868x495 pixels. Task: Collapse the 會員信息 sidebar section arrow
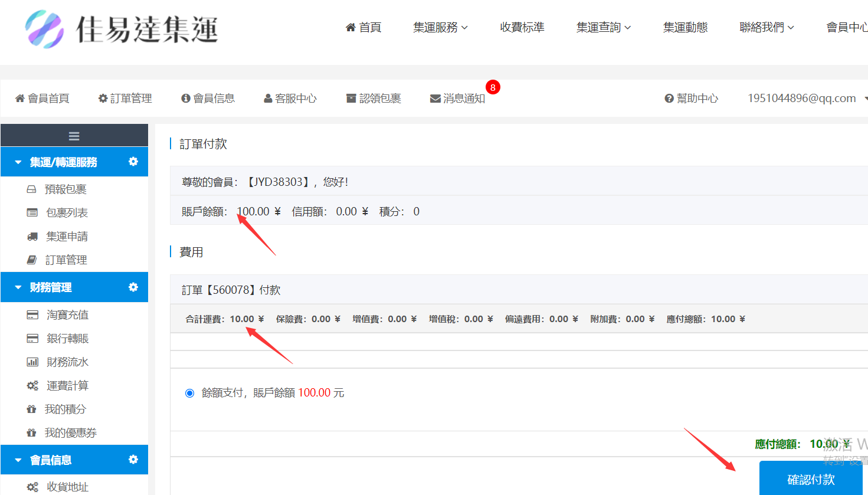pos(18,460)
